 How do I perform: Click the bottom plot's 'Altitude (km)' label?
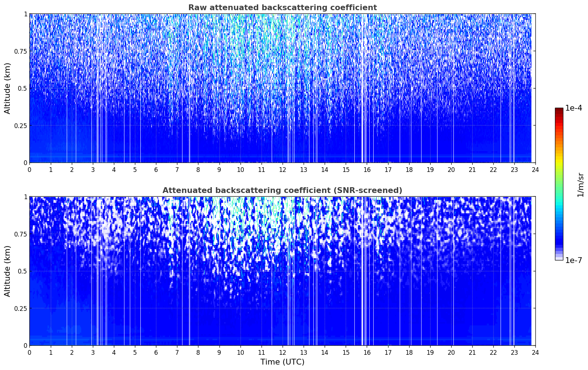coord(8,271)
